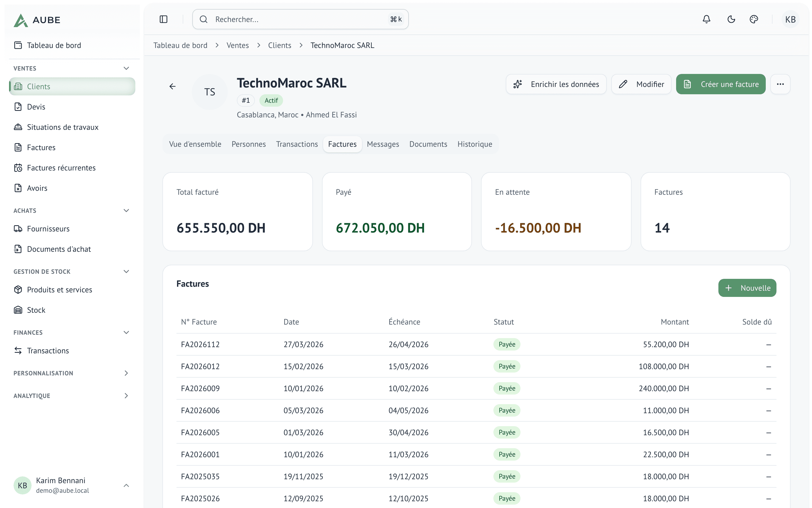Go to Clients breadcrumb link
812x508 pixels.
(279, 45)
